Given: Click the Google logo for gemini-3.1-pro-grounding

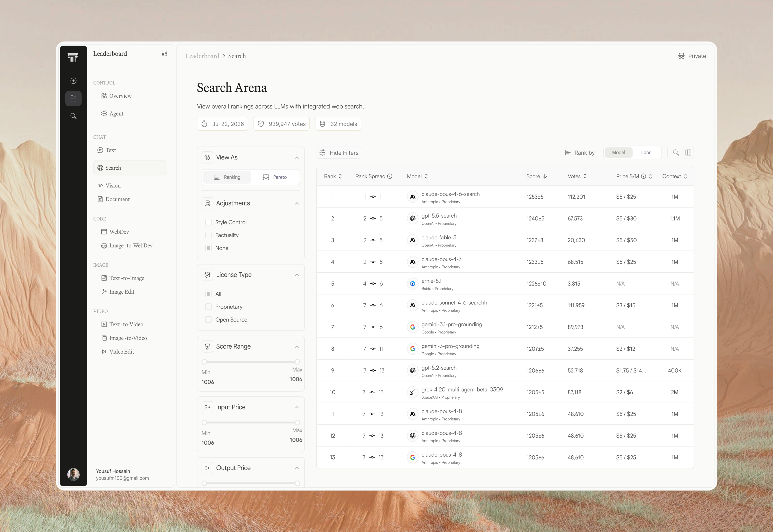Looking at the screenshot, I should pos(413,327).
